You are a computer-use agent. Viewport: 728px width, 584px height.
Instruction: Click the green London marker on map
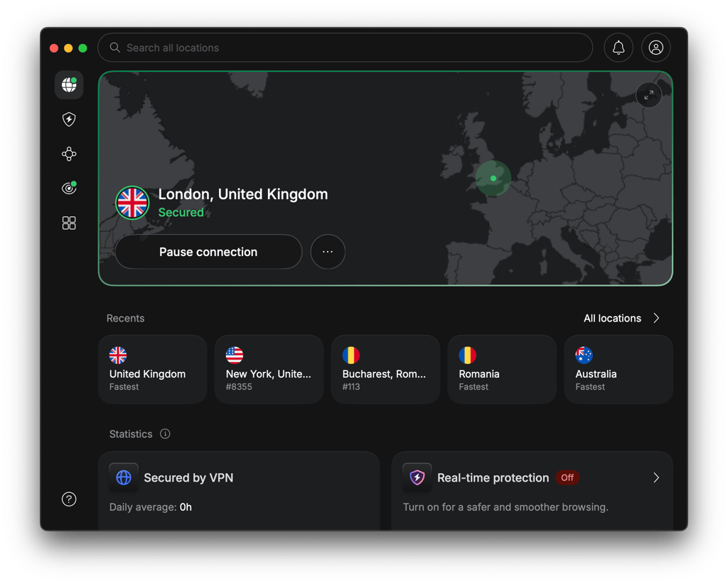tap(493, 179)
